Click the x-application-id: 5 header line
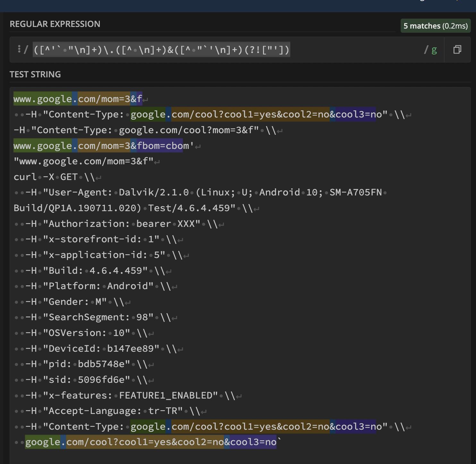 (x=101, y=255)
